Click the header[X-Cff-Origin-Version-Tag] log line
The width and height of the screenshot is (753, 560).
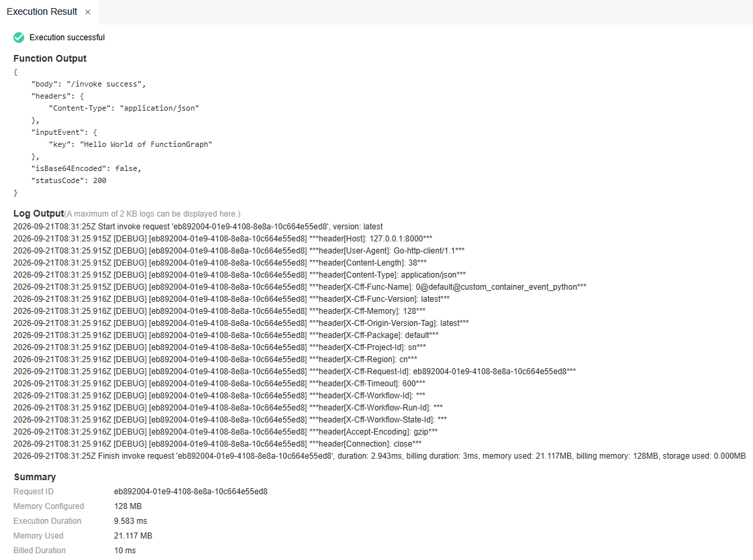pyautogui.click(x=241, y=323)
